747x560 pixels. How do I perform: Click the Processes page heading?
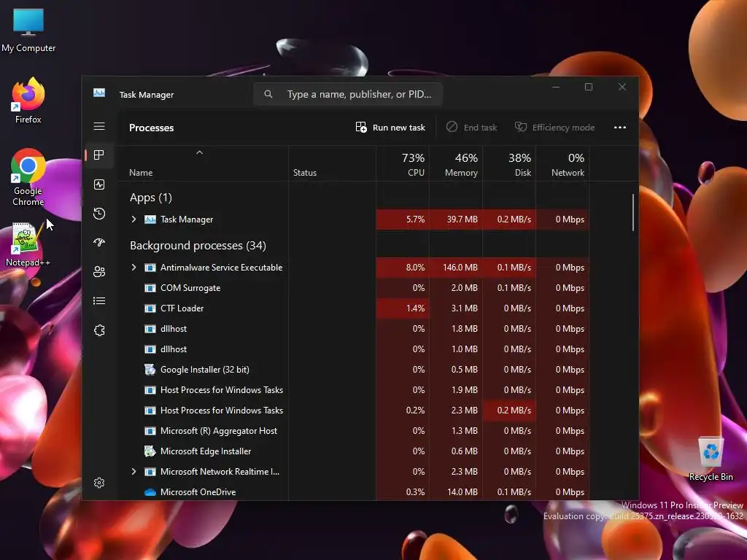pyautogui.click(x=152, y=128)
